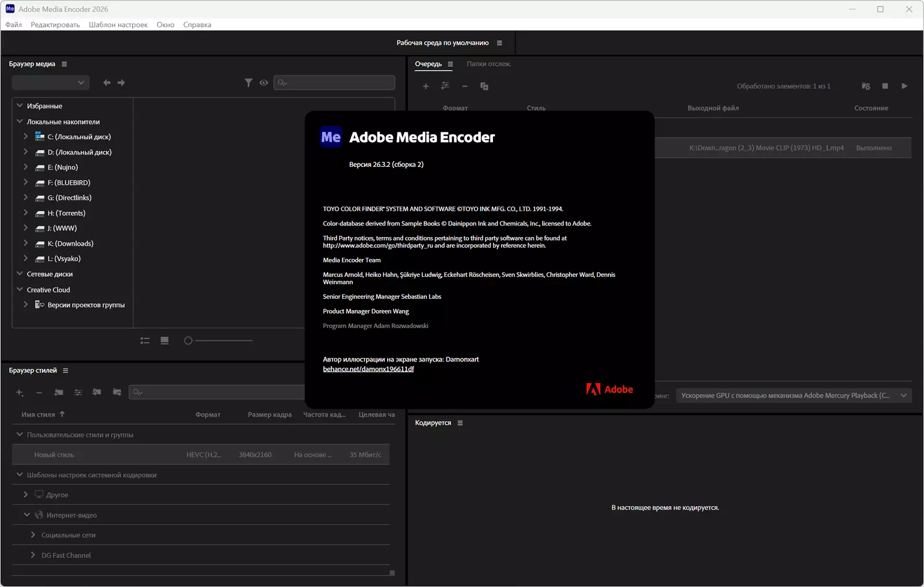Open the Файл menu
Image resolution: width=924 pixels, height=587 pixels.
[14, 25]
